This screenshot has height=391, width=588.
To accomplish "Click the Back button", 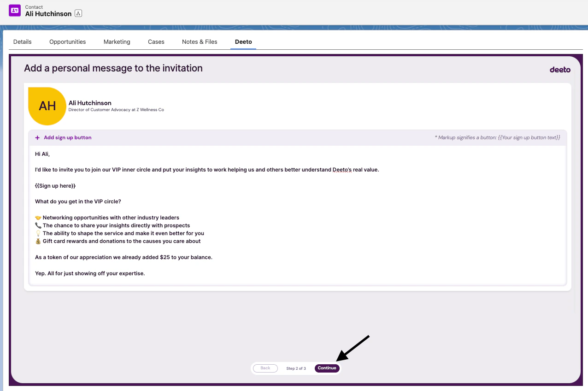I will (265, 368).
